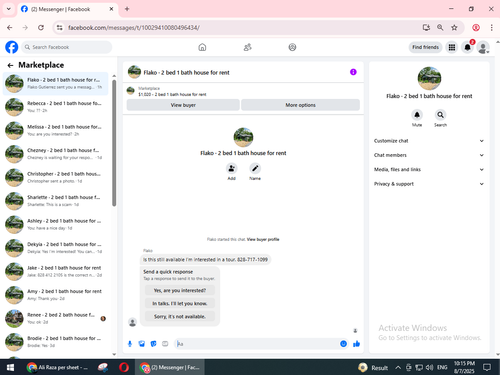Screen dimensions: 500x375
Task: Expand Chat members section
Action: coord(429,155)
